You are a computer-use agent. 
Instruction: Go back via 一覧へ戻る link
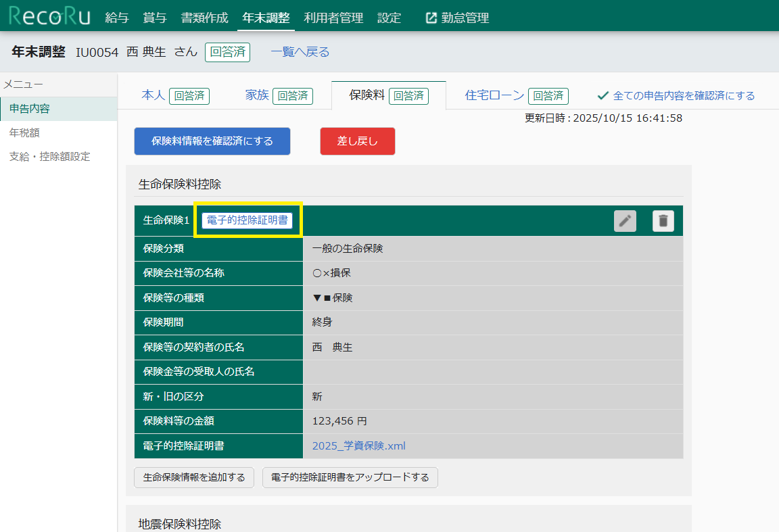300,52
